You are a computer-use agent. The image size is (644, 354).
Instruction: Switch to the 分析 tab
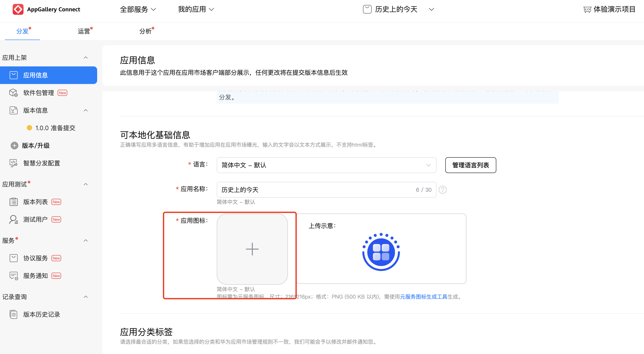[x=145, y=31]
